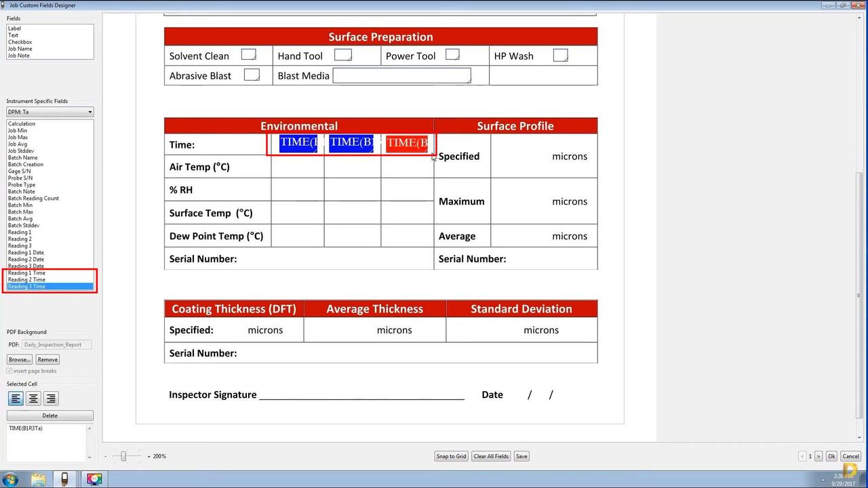Zoom out with the minus icon
Image resolution: width=868 pixels, height=488 pixels.
point(105,456)
